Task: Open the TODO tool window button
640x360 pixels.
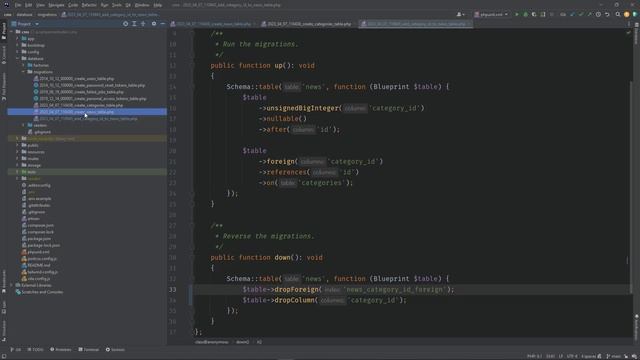Action: (x=36, y=350)
